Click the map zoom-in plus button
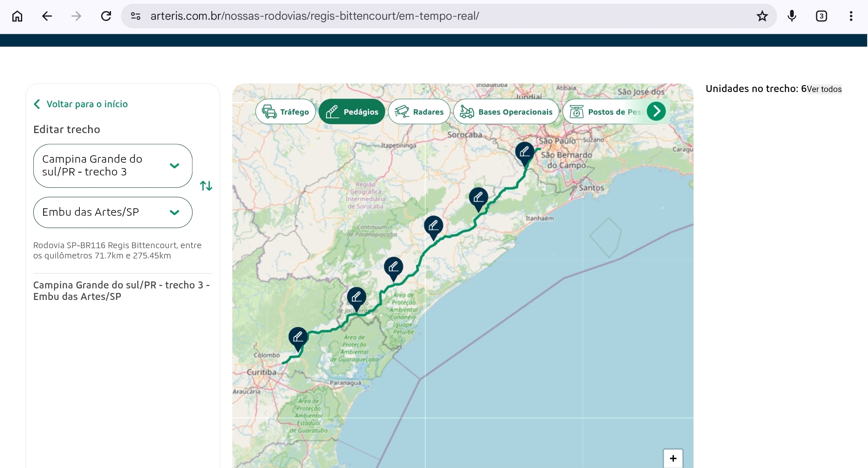 (673, 458)
